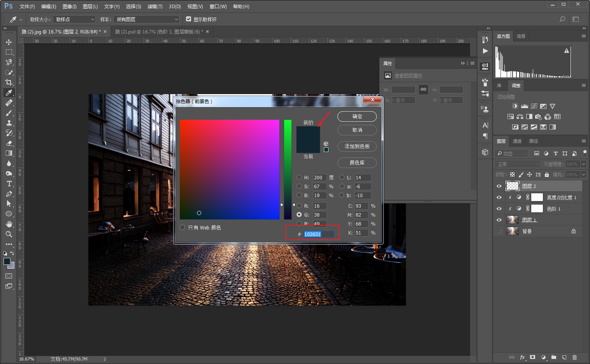The image size is (590, 364).
Task: Uncheck the 显示取样环 checkbox
Action: (189, 19)
